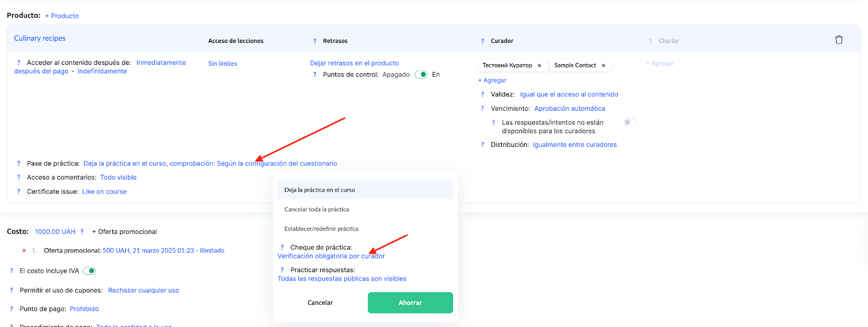Click help icon next to Costo amount
Image resolution: width=868 pixels, height=327 pixels.
(82, 232)
